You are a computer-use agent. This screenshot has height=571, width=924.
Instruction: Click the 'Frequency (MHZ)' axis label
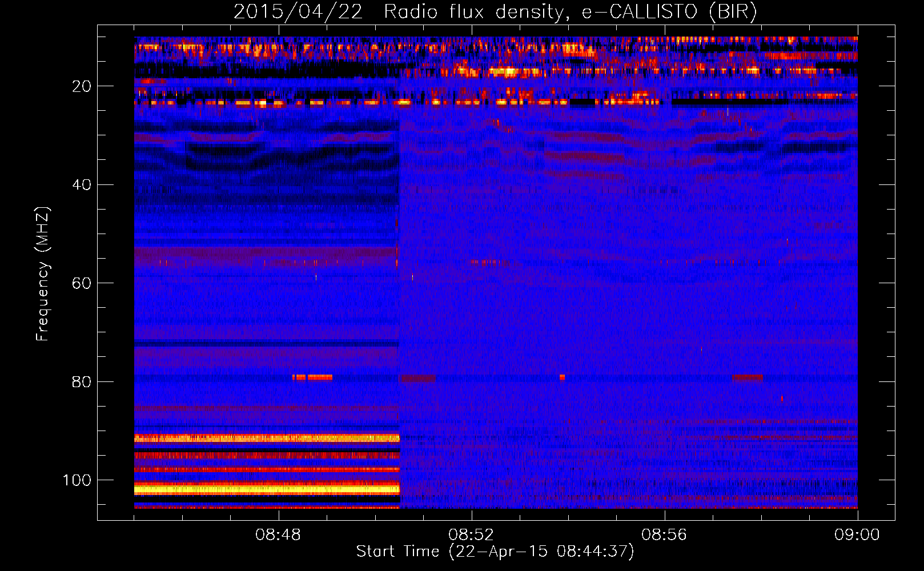click(43, 274)
